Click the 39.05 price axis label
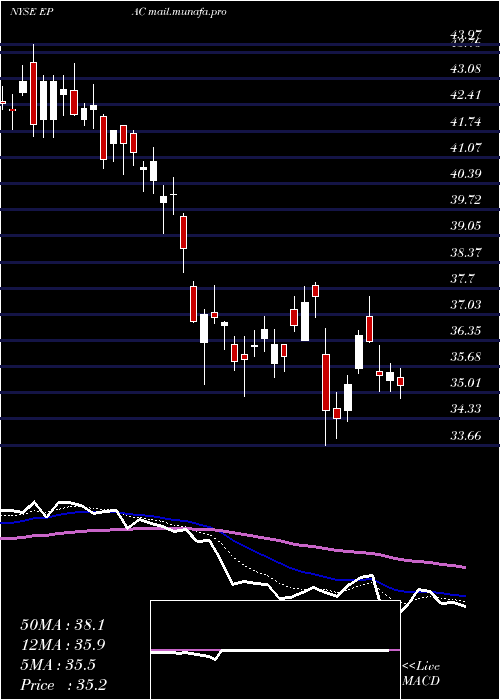The image size is (500, 700). tap(466, 226)
